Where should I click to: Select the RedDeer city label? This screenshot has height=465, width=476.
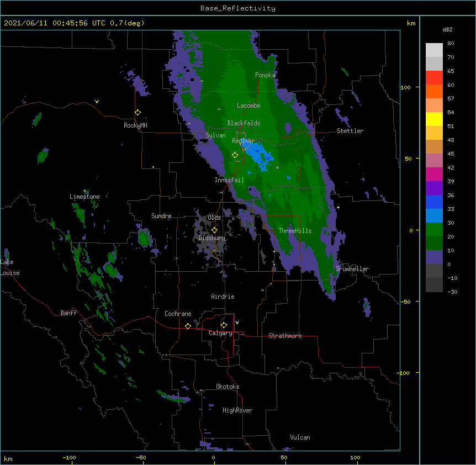[x=243, y=141]
